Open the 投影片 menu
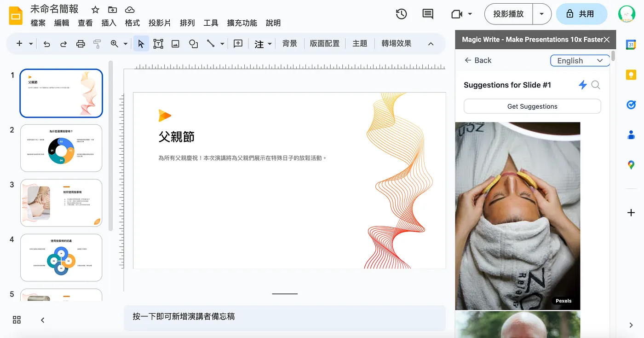This screenshot has width=644, height=338. click(160, 23)
